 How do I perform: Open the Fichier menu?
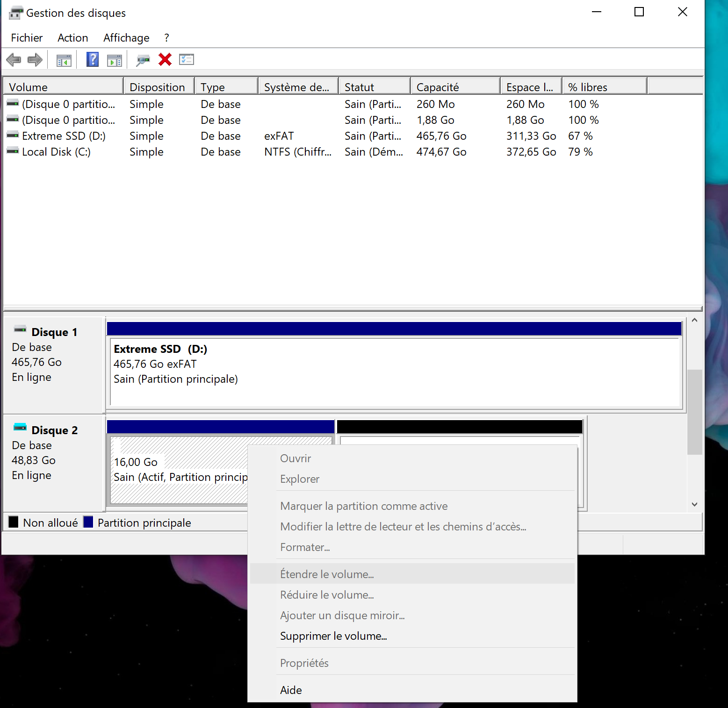pos(27,38)
